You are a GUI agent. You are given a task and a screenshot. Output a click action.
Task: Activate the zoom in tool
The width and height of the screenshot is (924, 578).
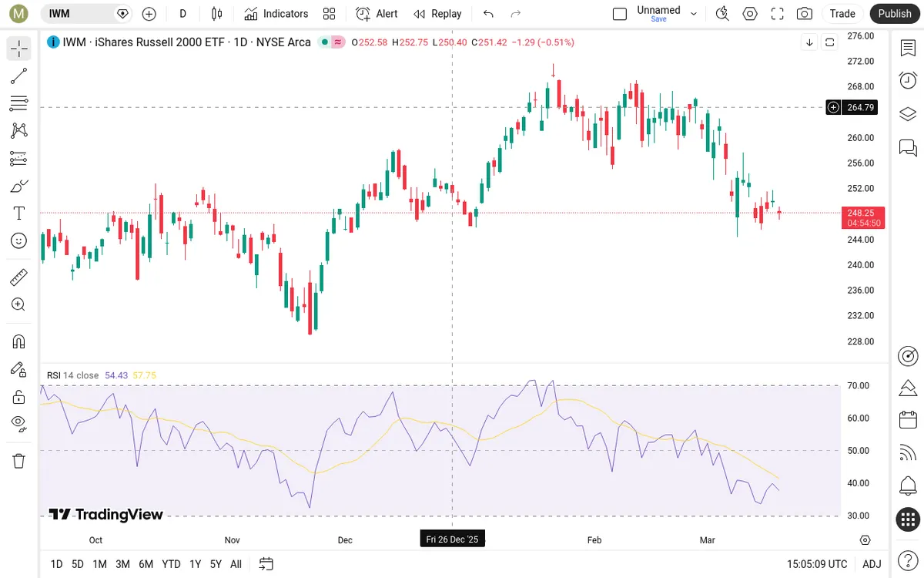[x=19, y=304]
